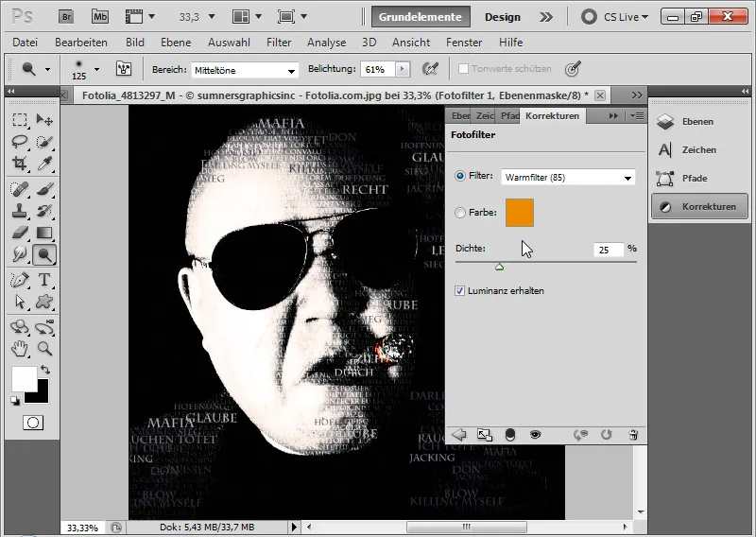Image resolution: width=756 pixels, height=537 pixels.
Task: Switch panel to expanded view icon
Action: tap(485, 435)
